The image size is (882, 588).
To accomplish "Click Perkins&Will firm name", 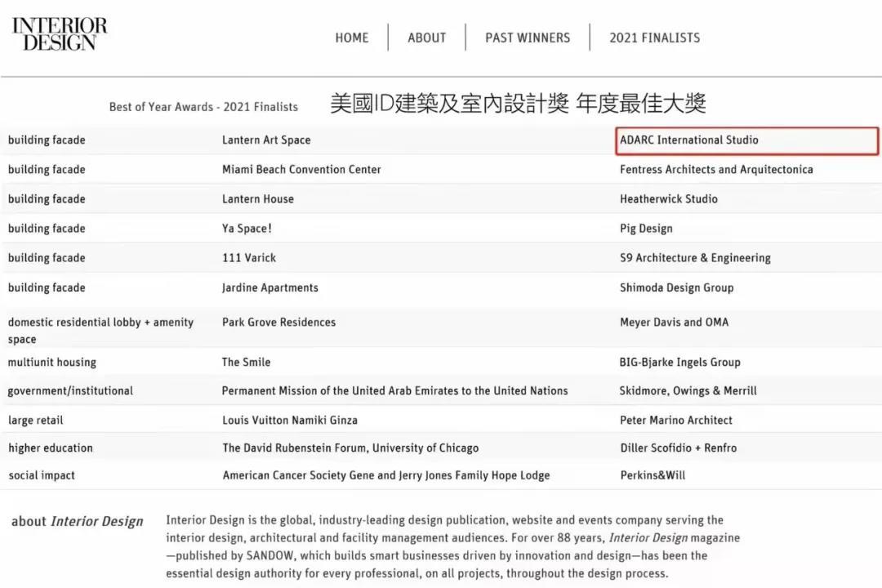I will 653,475.
